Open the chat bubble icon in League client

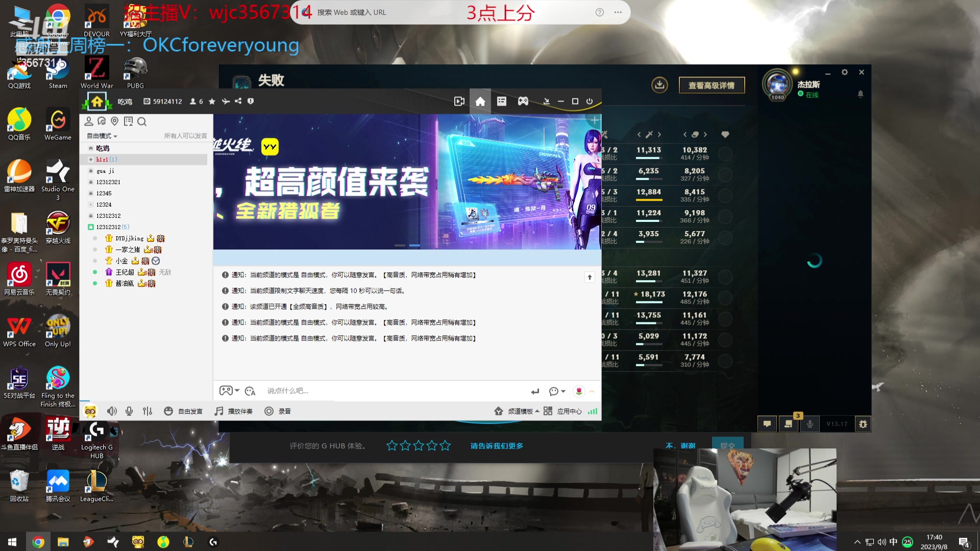767,423
